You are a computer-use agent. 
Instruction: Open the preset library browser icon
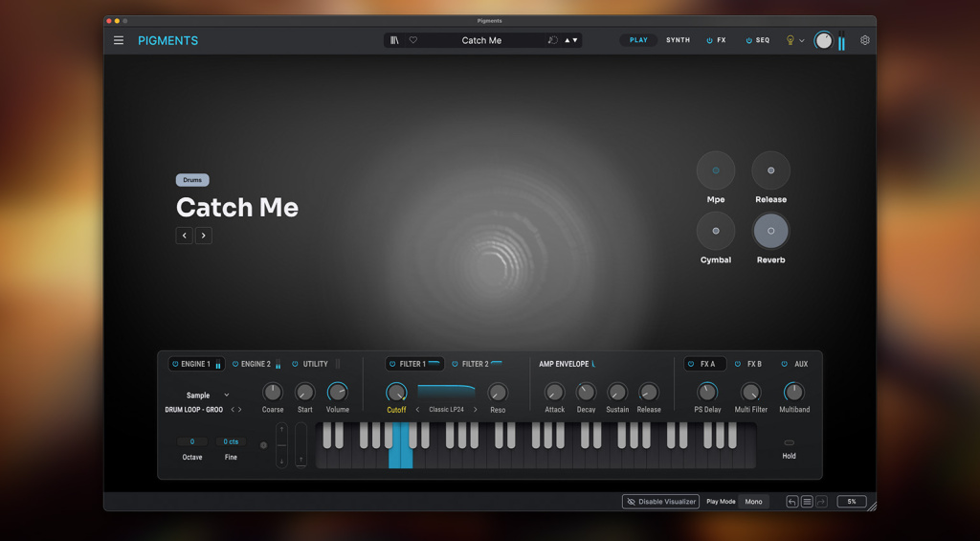coord(394,40)
